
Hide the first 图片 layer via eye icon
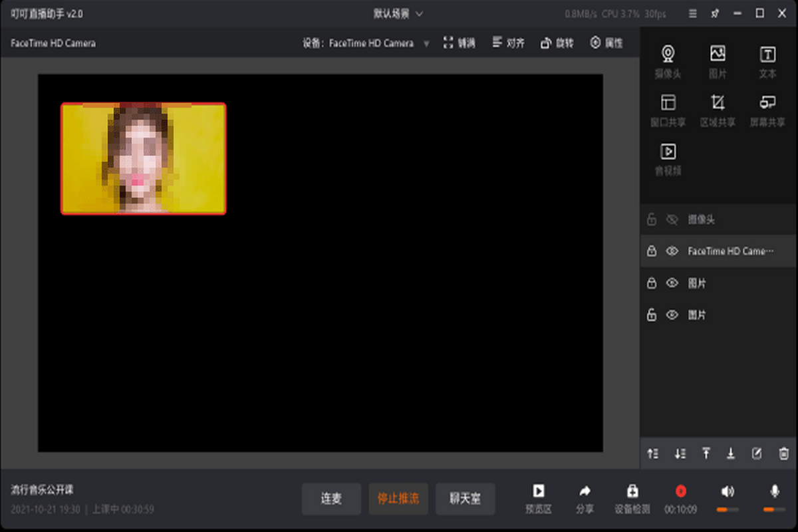point(672,283)
